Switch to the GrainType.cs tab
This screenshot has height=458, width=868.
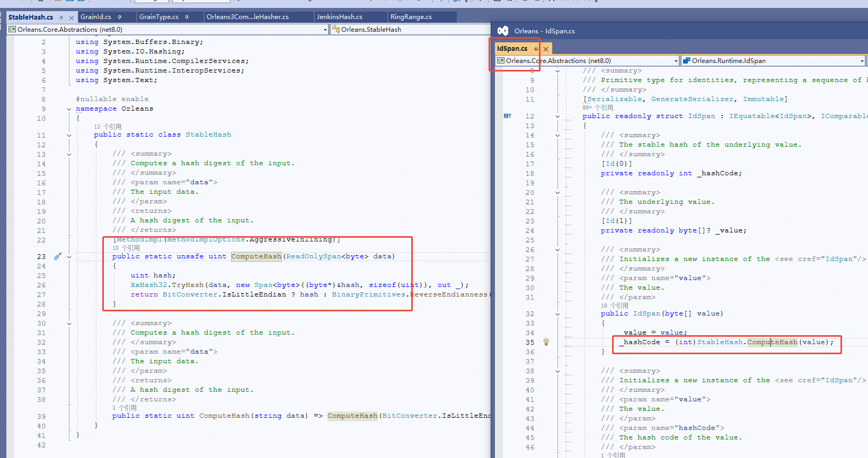point(159,17)
